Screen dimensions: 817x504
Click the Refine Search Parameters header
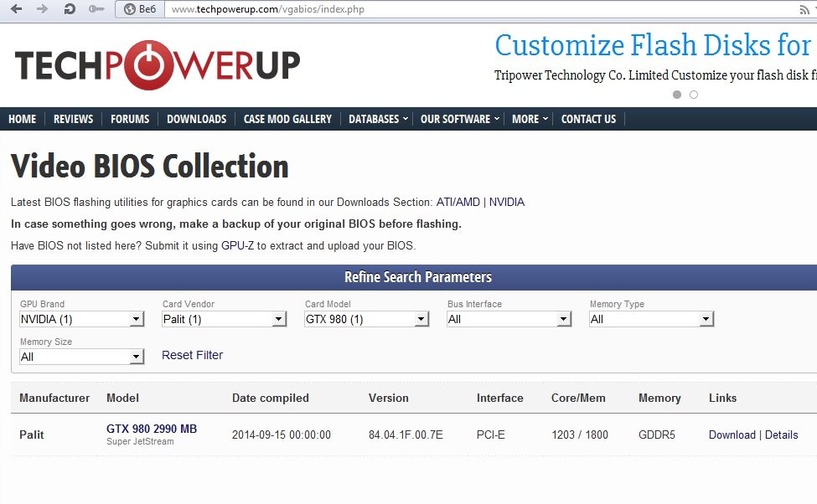point(418,277)
